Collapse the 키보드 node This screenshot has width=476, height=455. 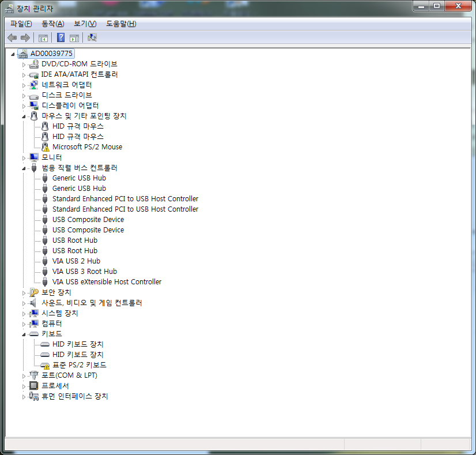coord(24,334)
